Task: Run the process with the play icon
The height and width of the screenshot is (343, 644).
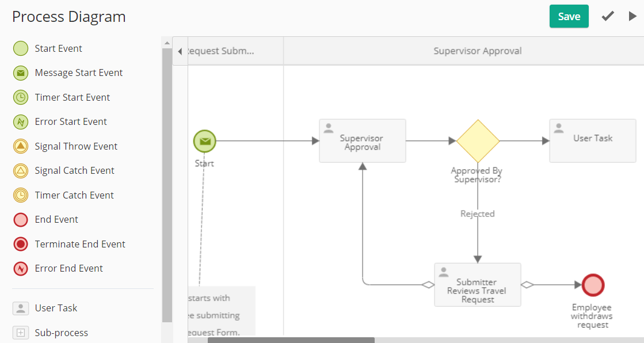Action: point(632,16)
